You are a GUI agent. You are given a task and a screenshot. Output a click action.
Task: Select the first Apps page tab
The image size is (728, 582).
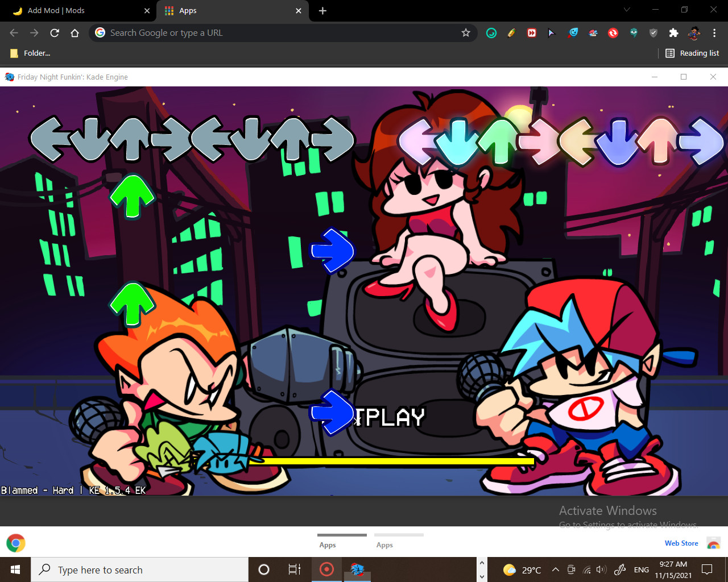pos(342,541)
